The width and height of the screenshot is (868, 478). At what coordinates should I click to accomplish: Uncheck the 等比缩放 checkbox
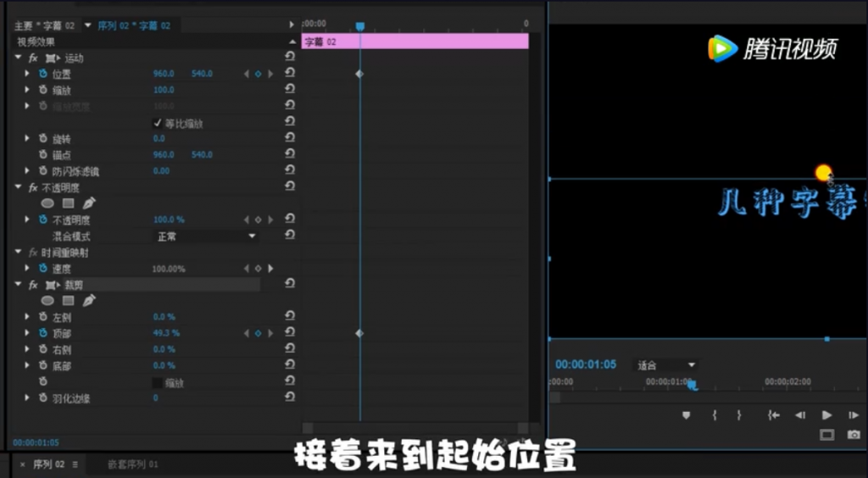coord(158,123)
